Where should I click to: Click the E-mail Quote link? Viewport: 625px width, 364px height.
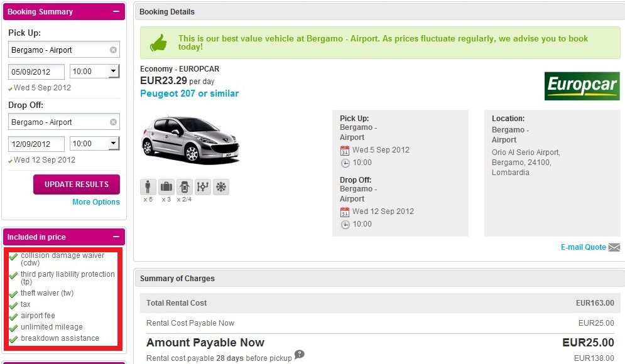583,247
